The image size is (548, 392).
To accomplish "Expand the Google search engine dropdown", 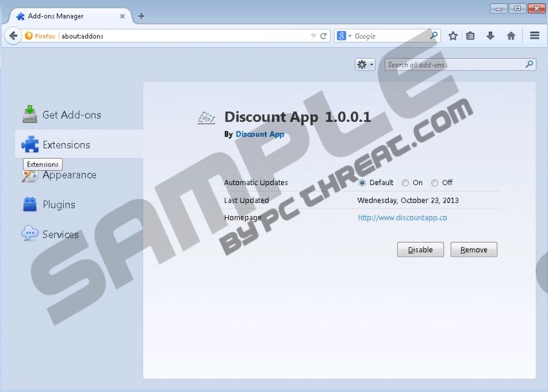I will point(345,36).
